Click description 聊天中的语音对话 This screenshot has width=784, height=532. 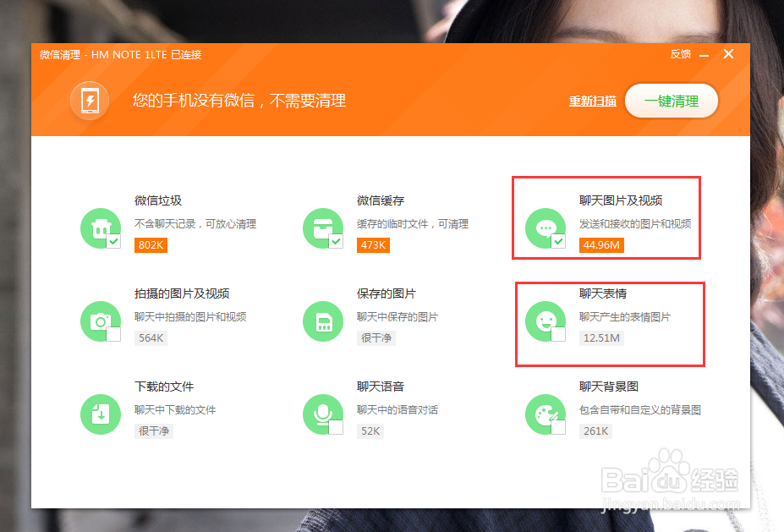[397, 410]
